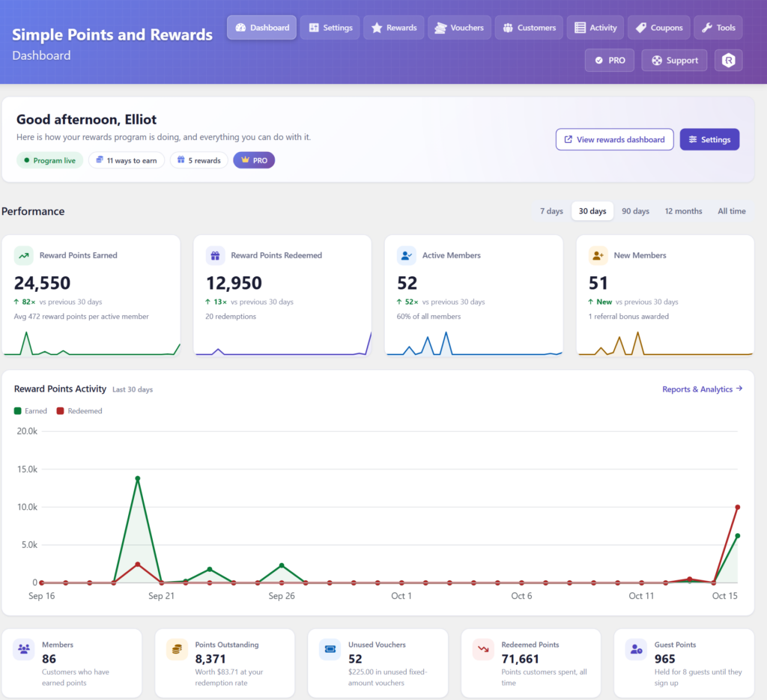Screen dimensions: 767x700
Task: Open the Tools tab
Action: click(718, 28)
